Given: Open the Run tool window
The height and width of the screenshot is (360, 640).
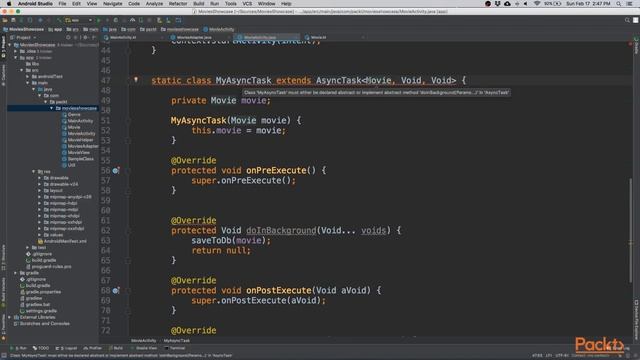Looking at the screenshot, I should tap(19, 348).
